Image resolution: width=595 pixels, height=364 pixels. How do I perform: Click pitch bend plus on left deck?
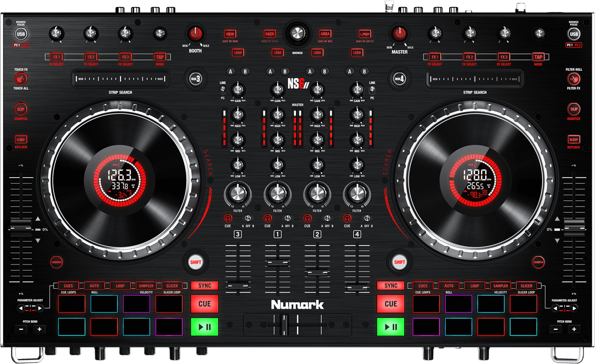[40, 329]
